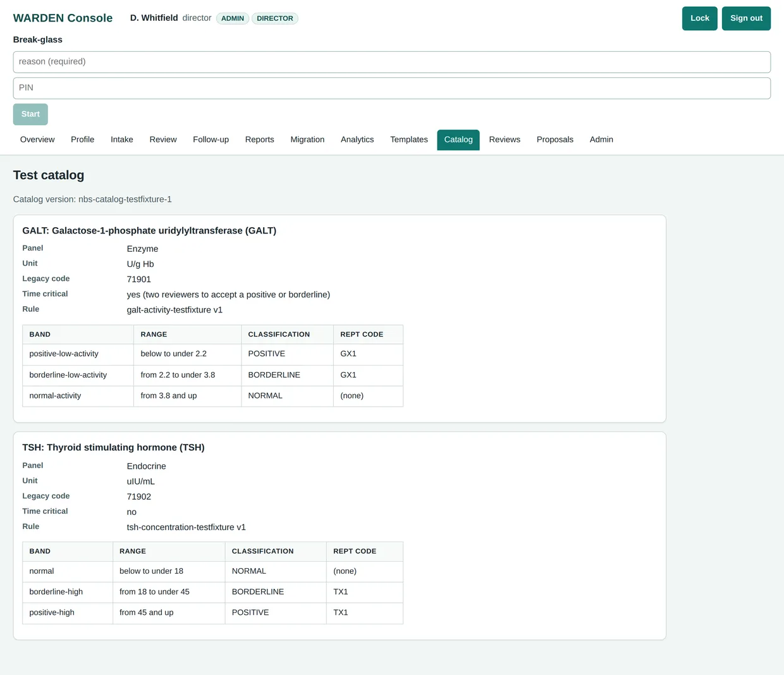The image size is (784, 675).
Task: Focus the reason (required) field
Action: coord(392,62)
